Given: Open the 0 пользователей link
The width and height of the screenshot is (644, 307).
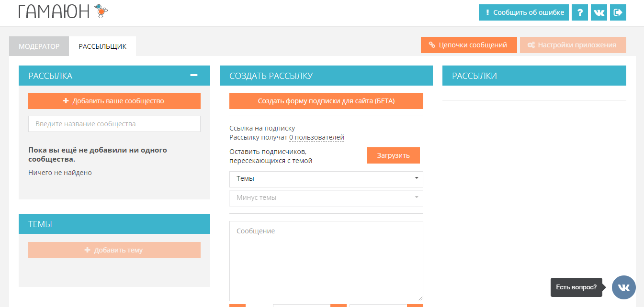Looking at the screenshot, I should 316,138.
